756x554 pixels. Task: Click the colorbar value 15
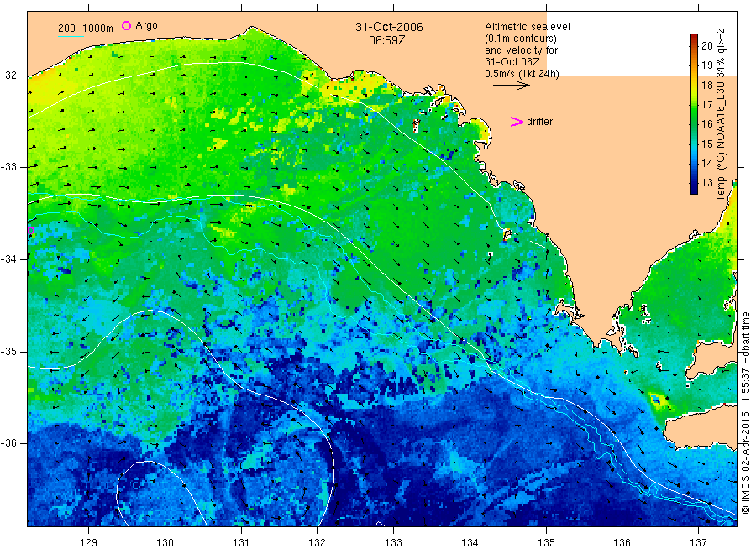pos(706,144)
